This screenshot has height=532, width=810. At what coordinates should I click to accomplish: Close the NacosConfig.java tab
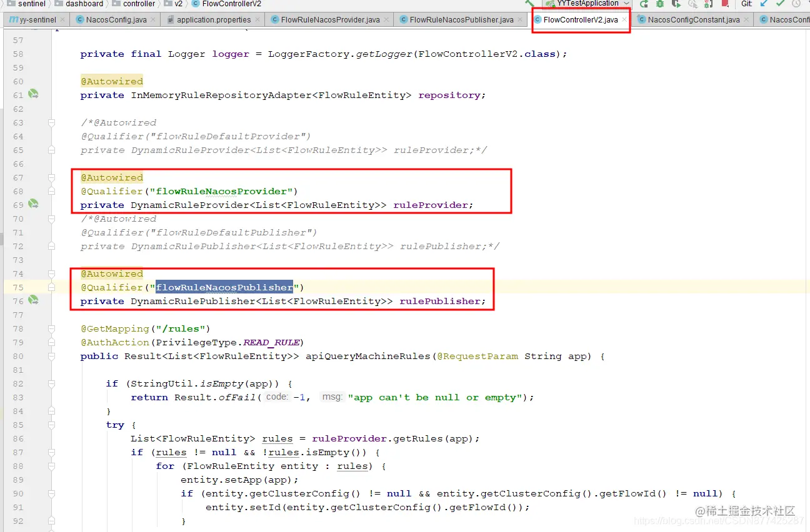coord(152,19)
